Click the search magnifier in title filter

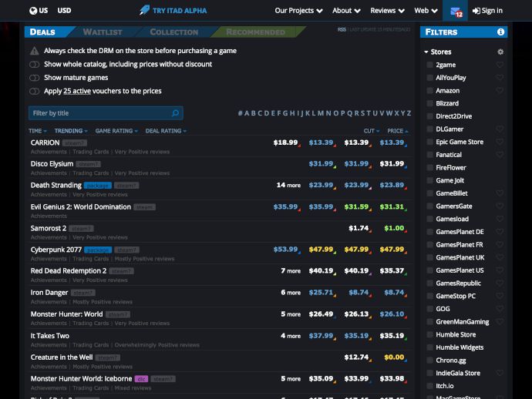click(176, 113)
